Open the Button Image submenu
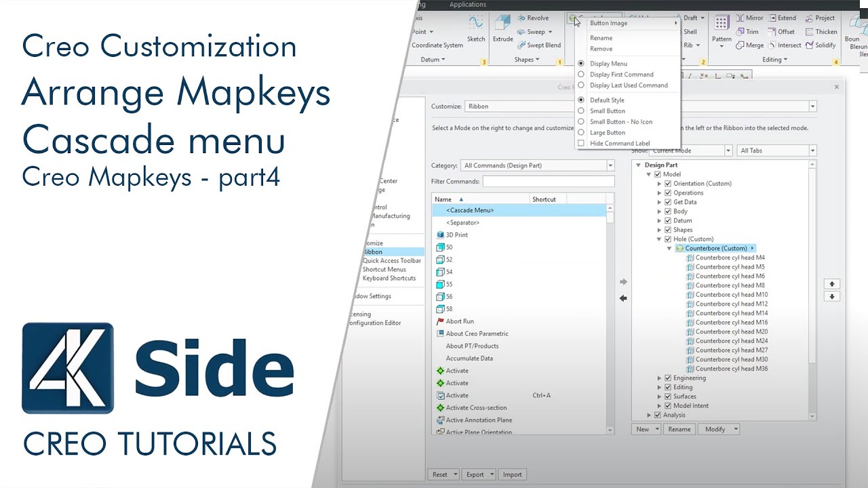 tap(627, 23)
